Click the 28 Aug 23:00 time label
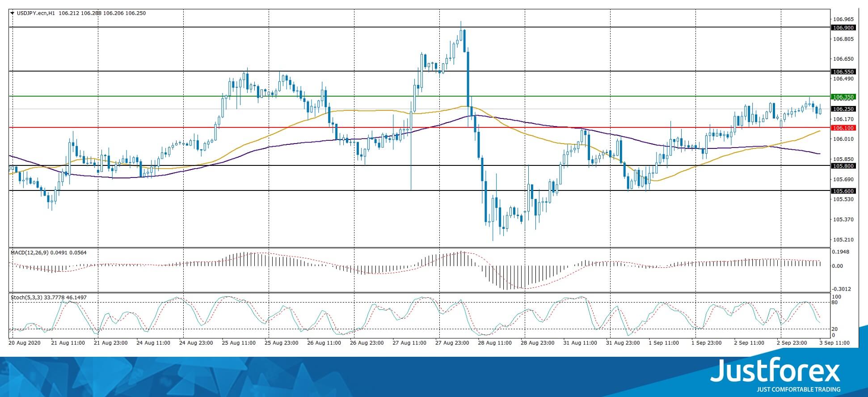868x397 pixels. [537, 343]
